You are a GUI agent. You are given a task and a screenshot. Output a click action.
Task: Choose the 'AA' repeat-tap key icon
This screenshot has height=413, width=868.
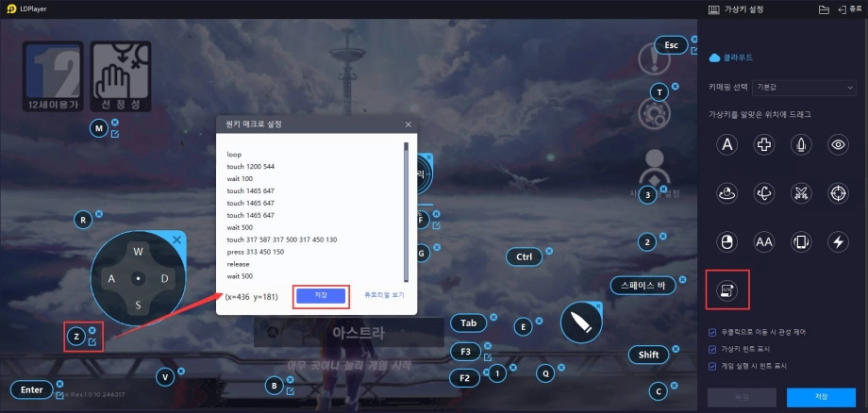pos(764,242)
